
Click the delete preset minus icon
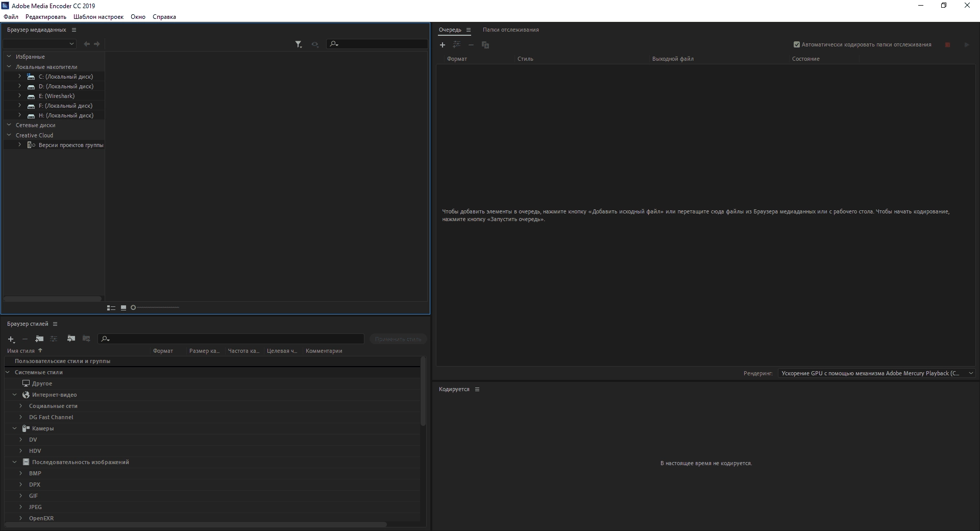pyautogui.click(x=24, y=340)
